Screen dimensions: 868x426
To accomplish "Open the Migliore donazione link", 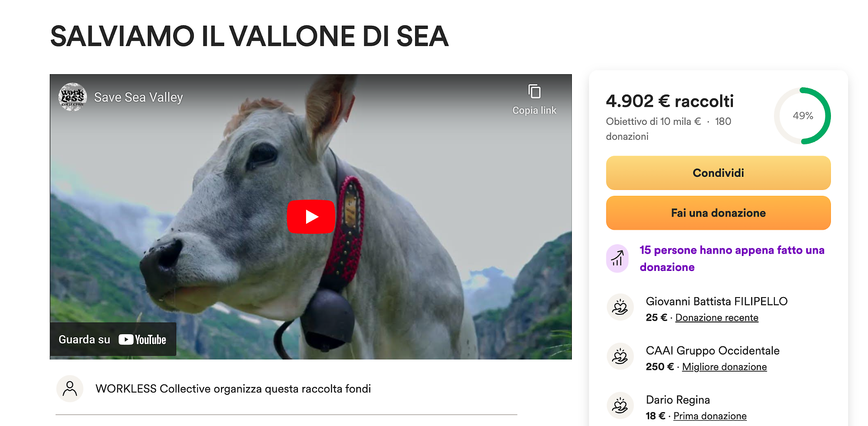I will pos(724,367).
